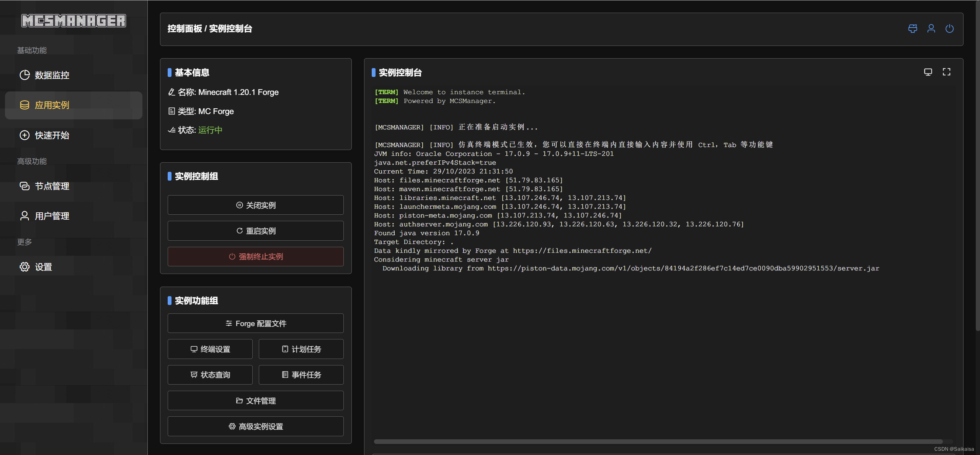Click 控制面板 breadcrumb text
This screenshot has width=980, height=455.
coord(185,29)
